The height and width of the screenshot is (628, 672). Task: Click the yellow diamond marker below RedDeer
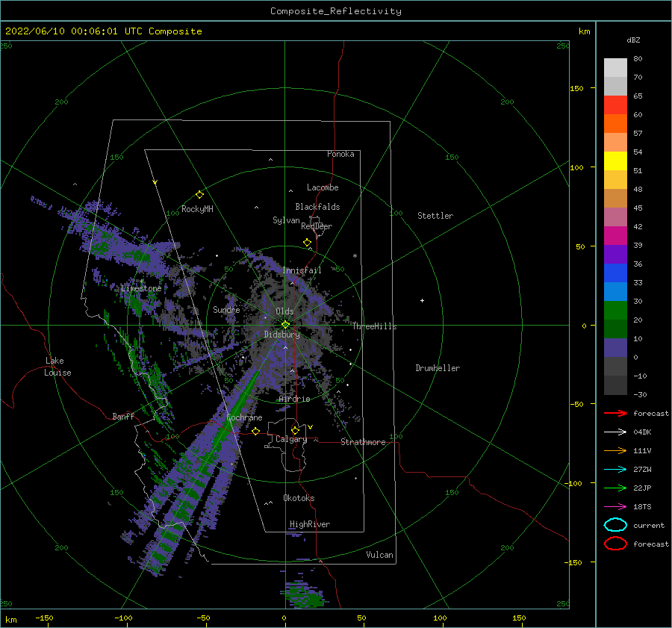tap(307, 243)
